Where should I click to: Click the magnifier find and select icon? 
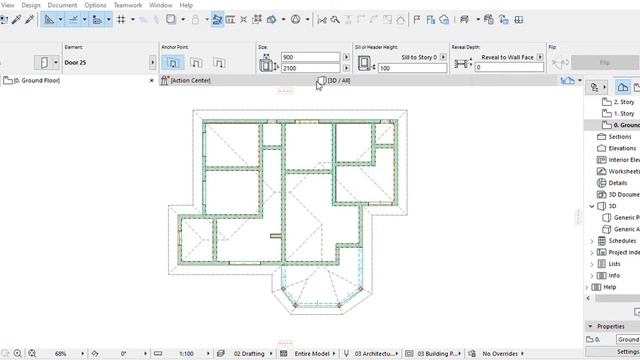(335, 20)
